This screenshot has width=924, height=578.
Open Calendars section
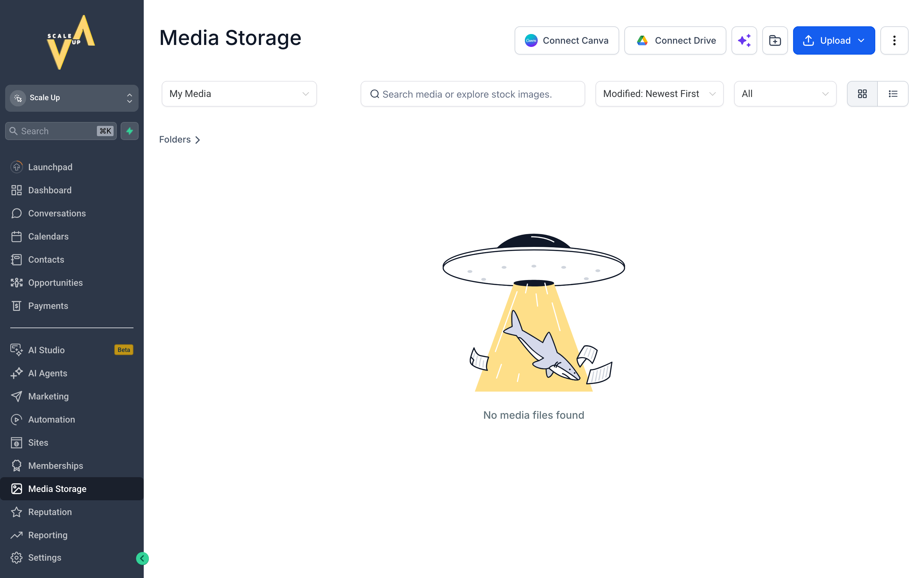pyautogui.click(x=72, y=236)
